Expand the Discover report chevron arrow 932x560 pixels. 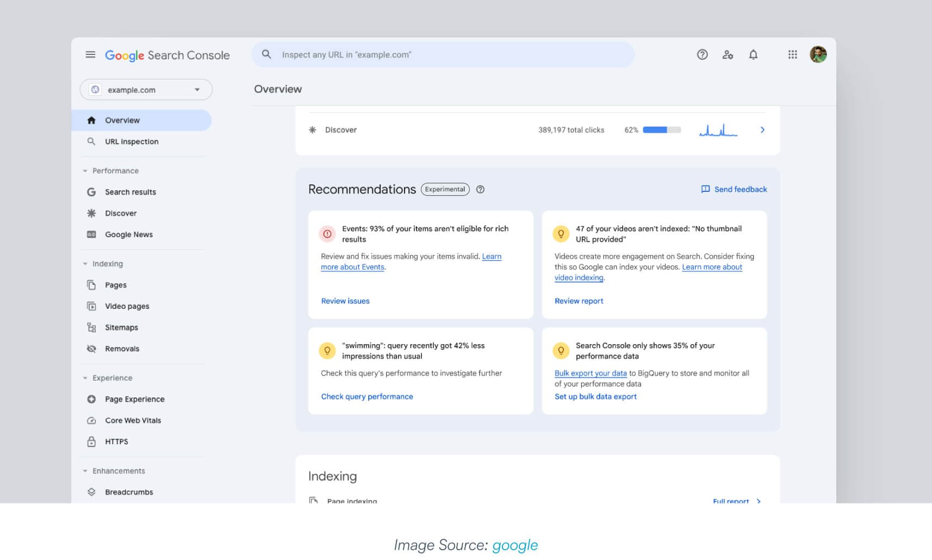[x=762, y=130]
